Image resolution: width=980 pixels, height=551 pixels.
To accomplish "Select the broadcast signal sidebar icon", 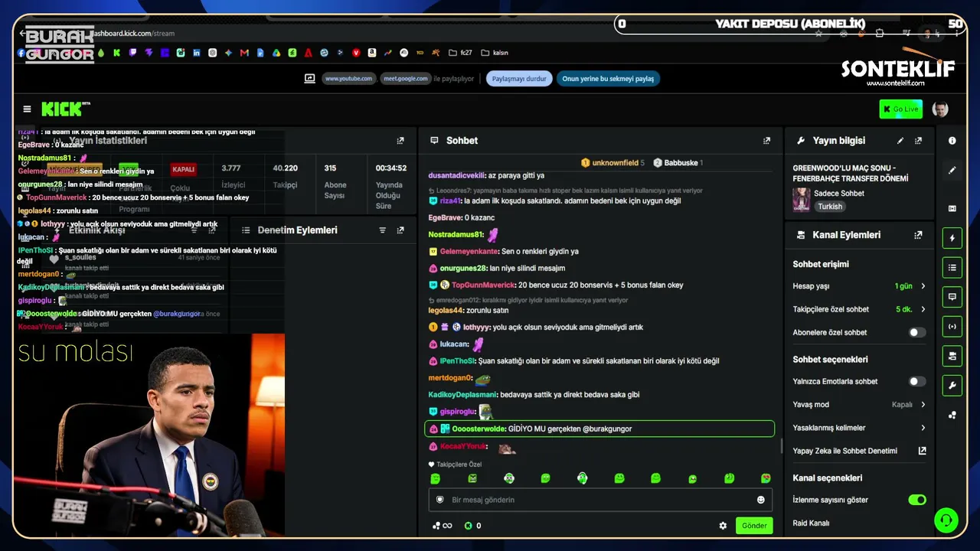I will tap(952, 327).
